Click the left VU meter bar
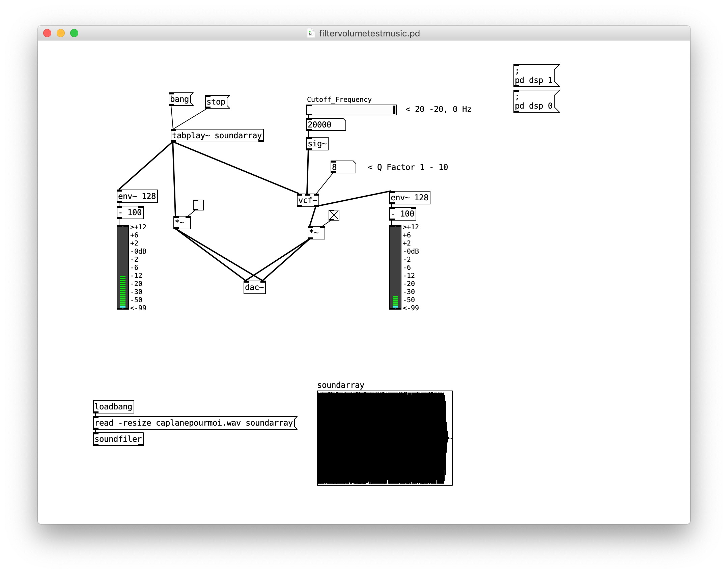The image size is (728, 574). 123,267
